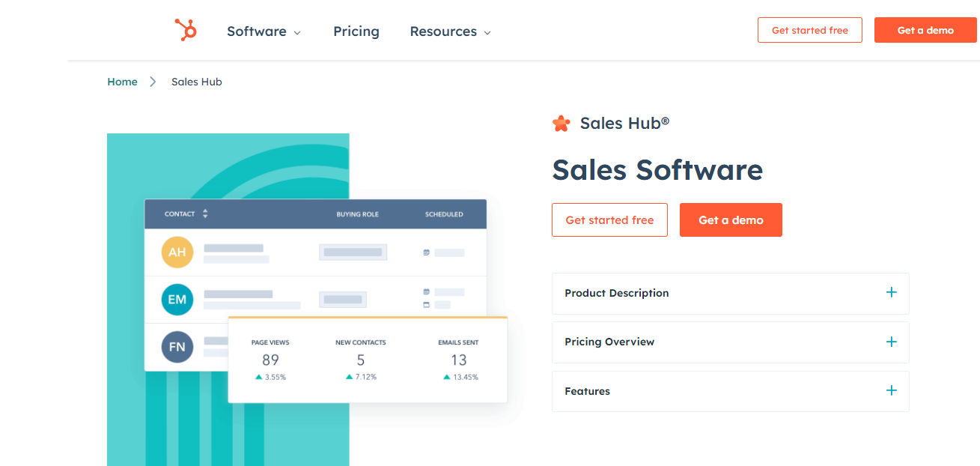Select Pricing in the navigation bar
The height and width of the screenshot is (466, 980).
[x=356, y=31]
